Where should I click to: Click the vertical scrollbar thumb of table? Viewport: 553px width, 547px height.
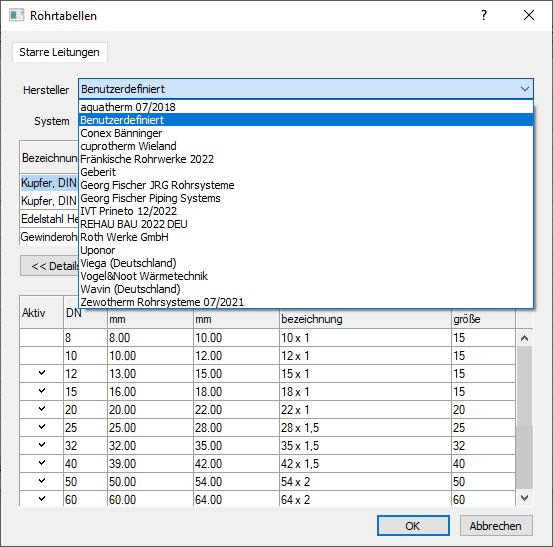(524, 417)
